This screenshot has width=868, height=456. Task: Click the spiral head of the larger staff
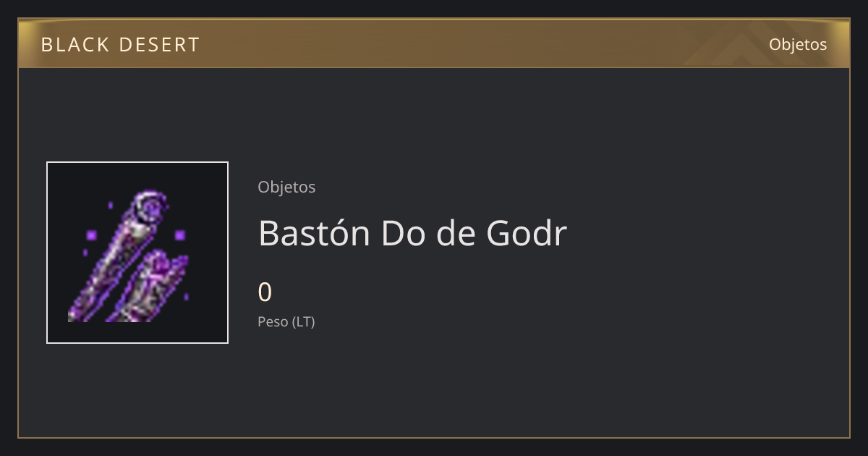click(150, 207)
